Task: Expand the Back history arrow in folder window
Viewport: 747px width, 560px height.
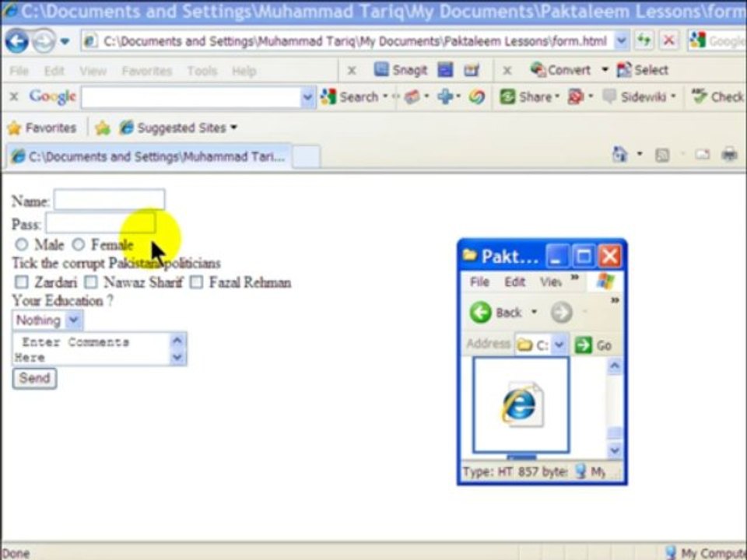Action: tap(534, 313)
